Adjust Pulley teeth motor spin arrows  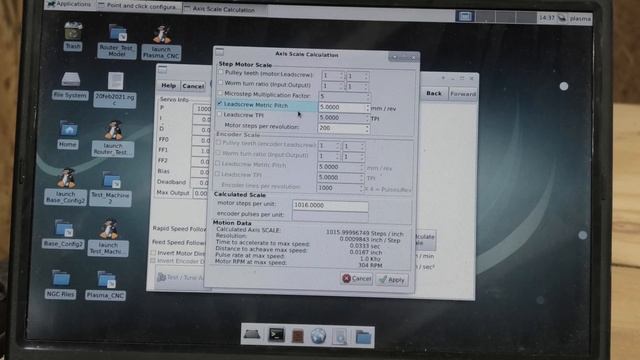tap(342, 76)
